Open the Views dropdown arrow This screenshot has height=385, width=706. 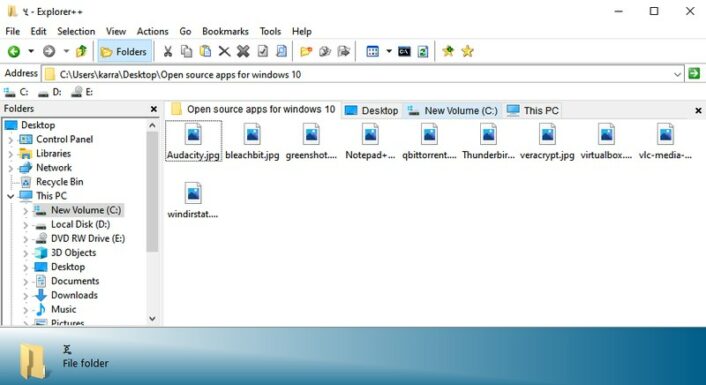[x=389, y=51]
